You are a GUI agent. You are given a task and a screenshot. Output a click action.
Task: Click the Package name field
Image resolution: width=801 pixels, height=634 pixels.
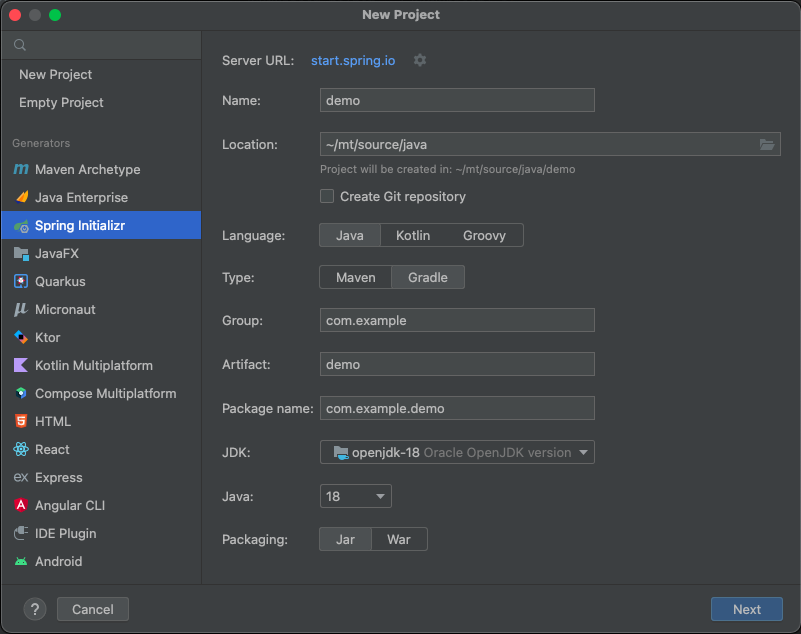pyautogui.click(x=457, y=408)
